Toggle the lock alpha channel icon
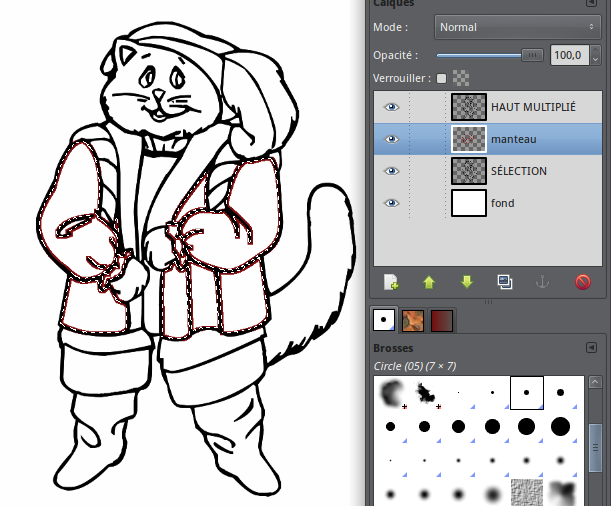 461,78
